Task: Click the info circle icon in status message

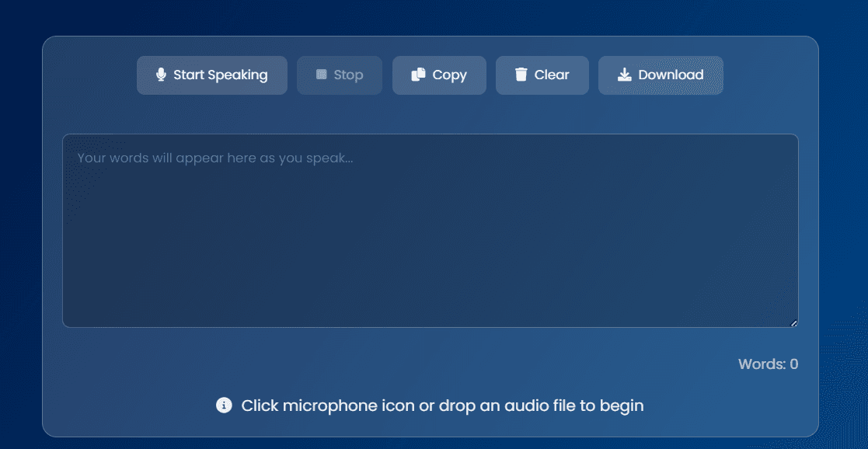Action: point(224,405)
